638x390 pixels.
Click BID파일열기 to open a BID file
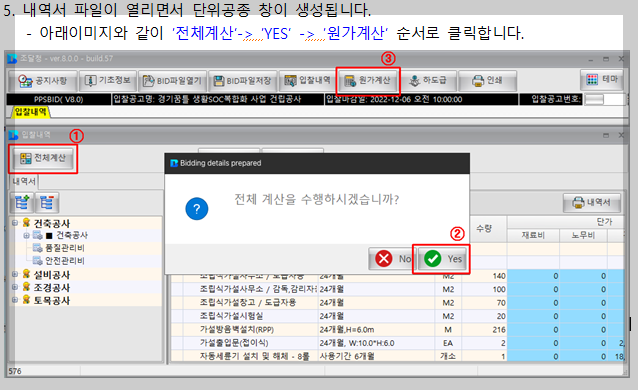tap(173, 81)
